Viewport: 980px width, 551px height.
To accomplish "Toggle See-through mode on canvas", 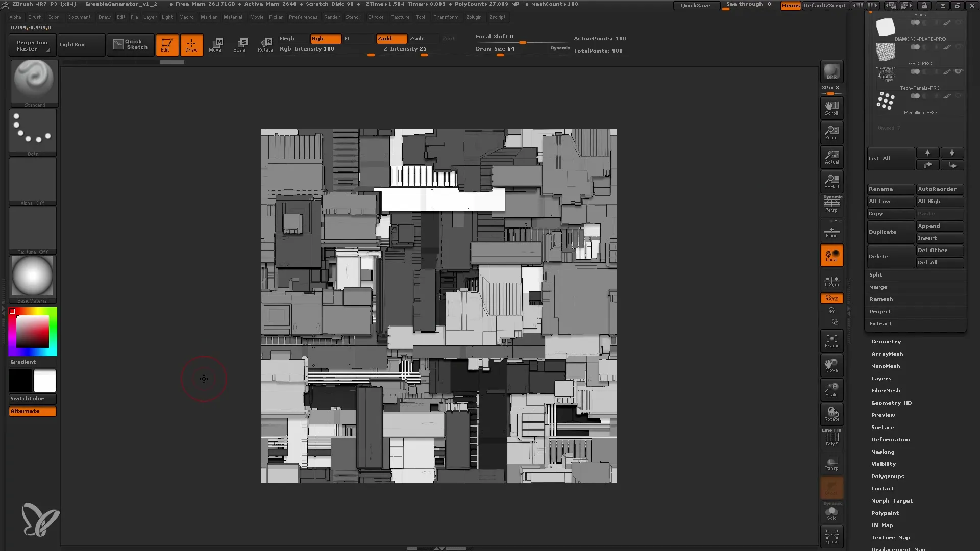I will pyautogui.click(x=748, y=6).
